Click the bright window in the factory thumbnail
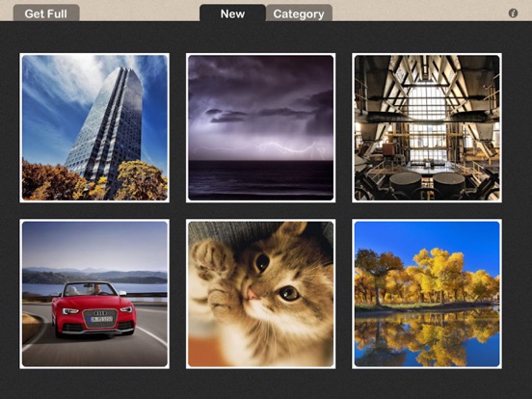This screenshot has width=532, height=399. [x=428, y=123]
